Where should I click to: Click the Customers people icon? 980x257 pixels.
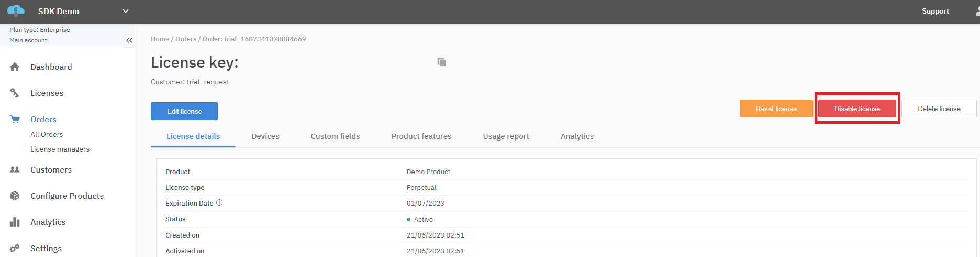pos(15,170)
